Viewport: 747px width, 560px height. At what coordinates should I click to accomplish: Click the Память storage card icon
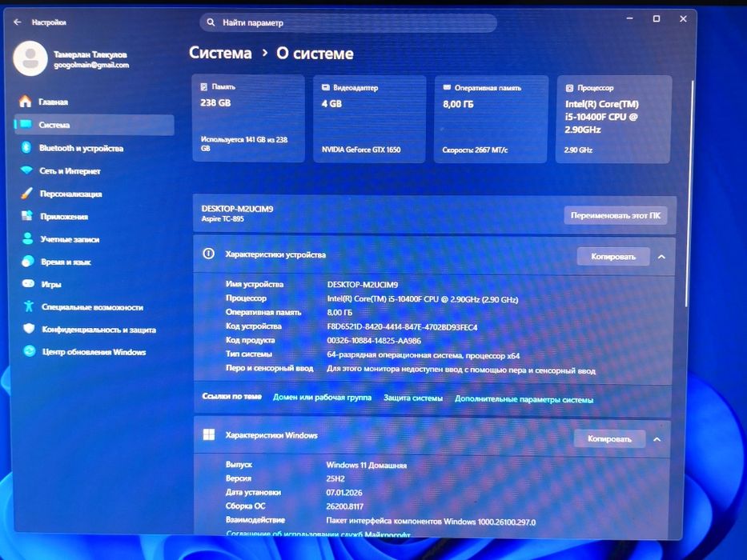point(204,86)
